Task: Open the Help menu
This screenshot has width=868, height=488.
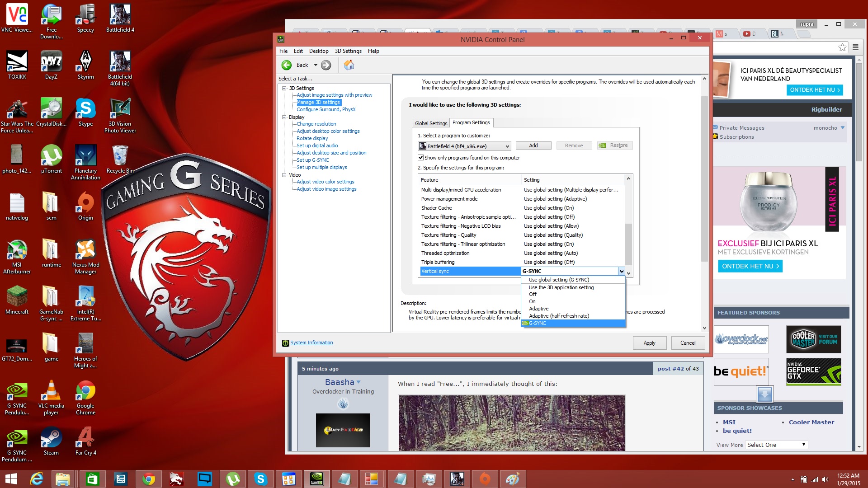Action: click(x=373, y=51)
